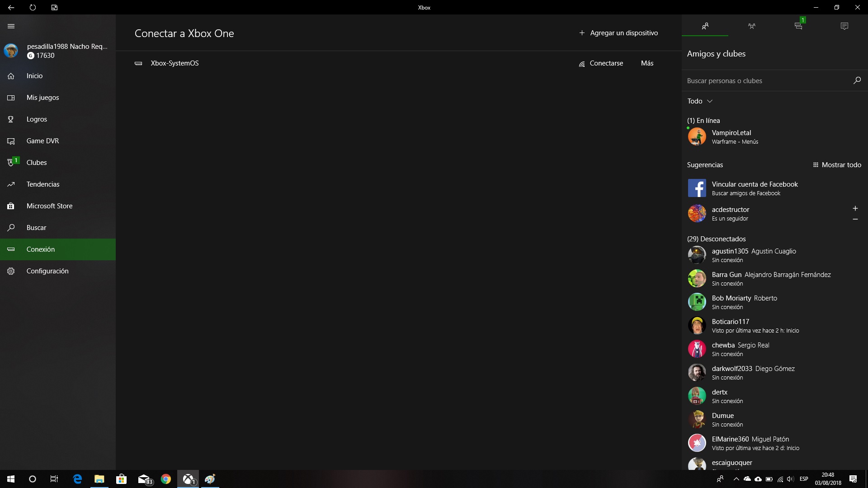Expand the Todo filter dropdown

point(700,101)
